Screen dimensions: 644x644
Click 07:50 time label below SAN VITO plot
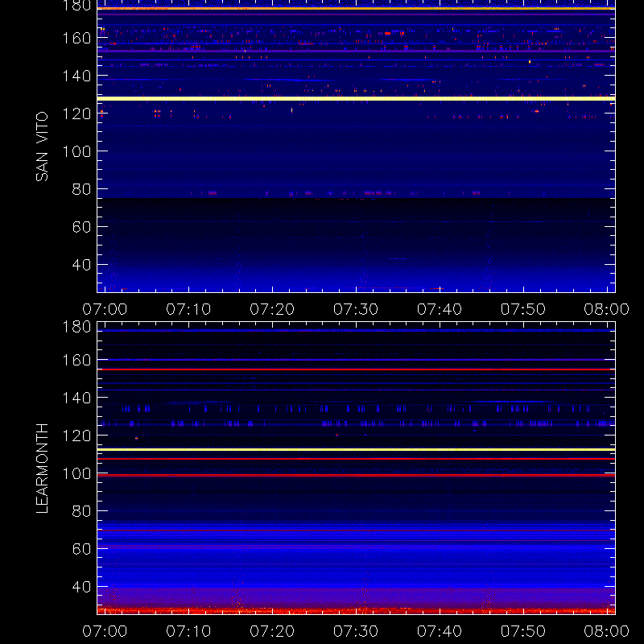click(522, 309)
